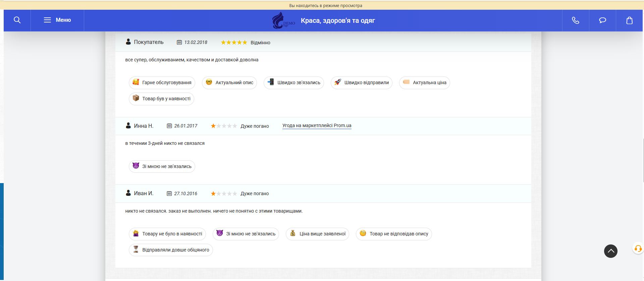Click the Швидко зв'язались tag
This screenshot has width=644, height=281.
point(294,82)
